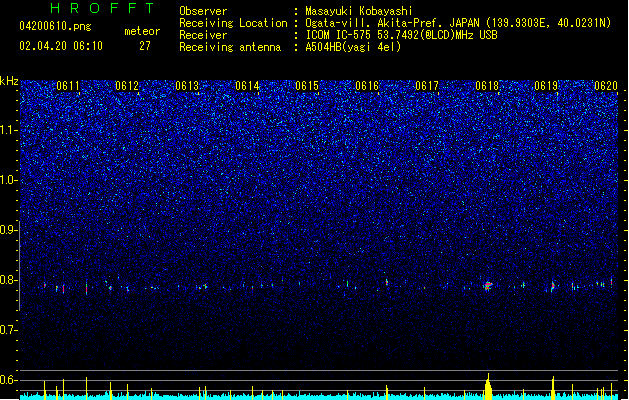This screenshot has width=629, height=400.
Task: Click the 0617 time marker
Action: click(x=427, y=86)
